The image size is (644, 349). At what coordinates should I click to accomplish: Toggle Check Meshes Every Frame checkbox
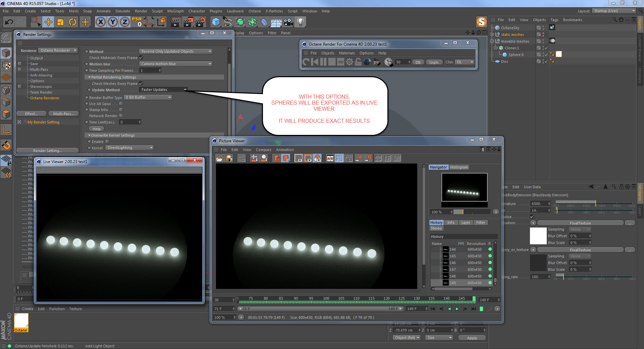[x=141, y=84]
